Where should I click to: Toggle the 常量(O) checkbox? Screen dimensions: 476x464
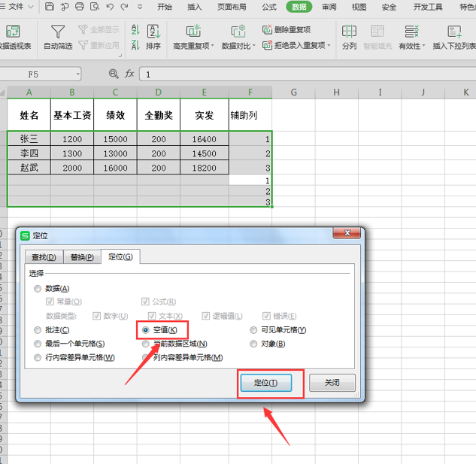pyautogui.click(x=50, y=302)
